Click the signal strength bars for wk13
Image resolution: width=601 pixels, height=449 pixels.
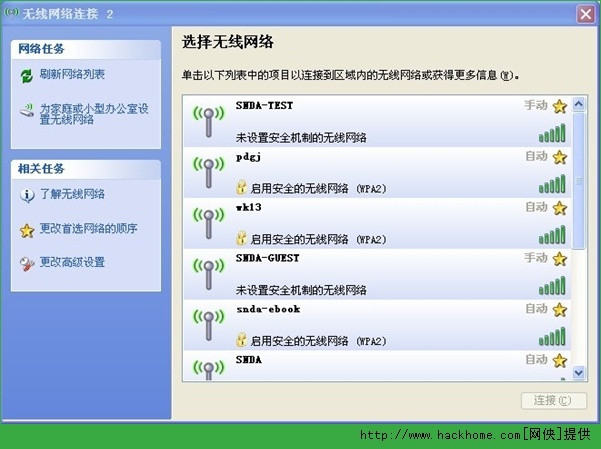552,236
